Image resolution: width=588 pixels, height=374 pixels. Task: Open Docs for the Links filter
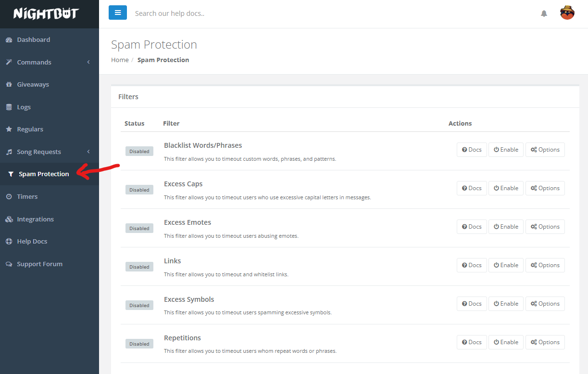[x=472, y=265]
